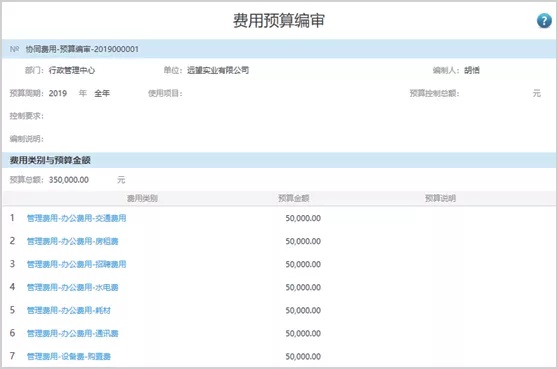
Task: Click the 50,000.00 amount for 房租费
Action: 303,241
